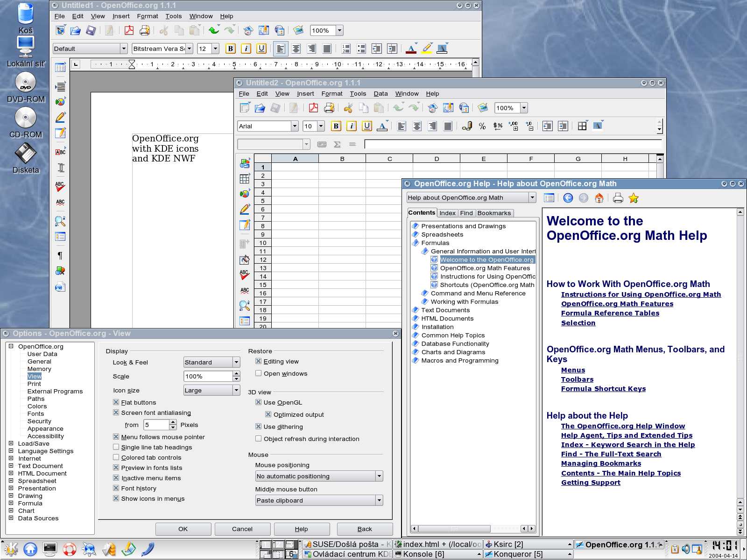Click OK in the Options dialog

(183, 529)
